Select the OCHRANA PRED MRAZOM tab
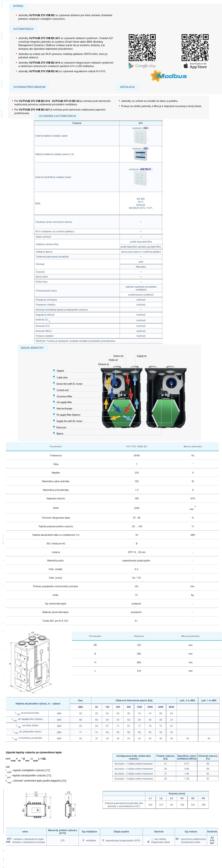 tap(29, 87)
